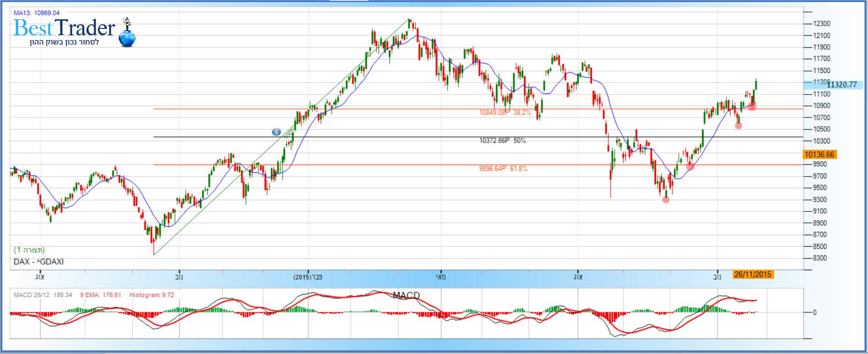The image size is (868, 354).
Task: Click the 9 EMA signal label
Action: pyautogui.click(x=100, y=295)
